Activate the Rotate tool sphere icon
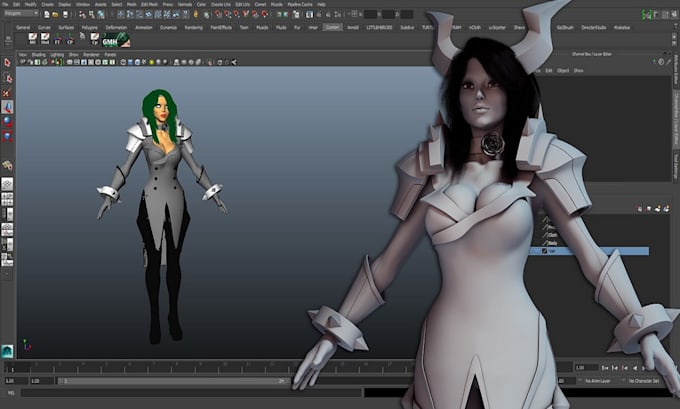The width and height of the screenshot is (680, 409). (7, 121)
